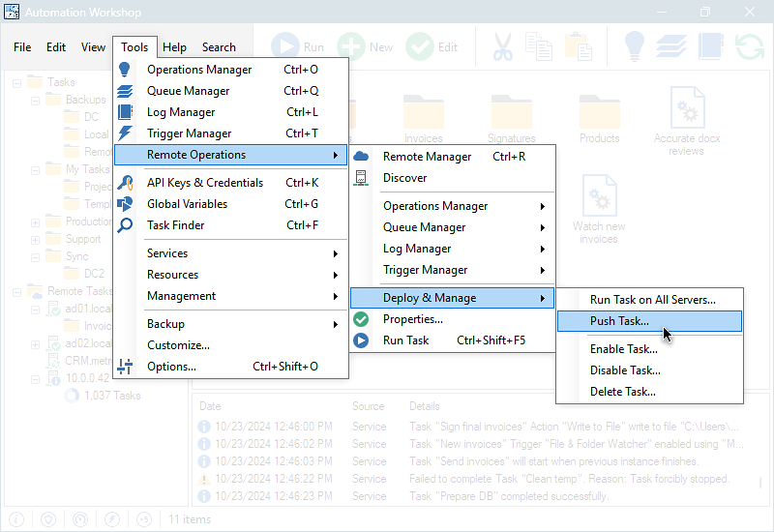774x532 pixels.
Task: Click the Operations Manager lightbulb icon in Tools menu
Action: click(x=125, y=70)
